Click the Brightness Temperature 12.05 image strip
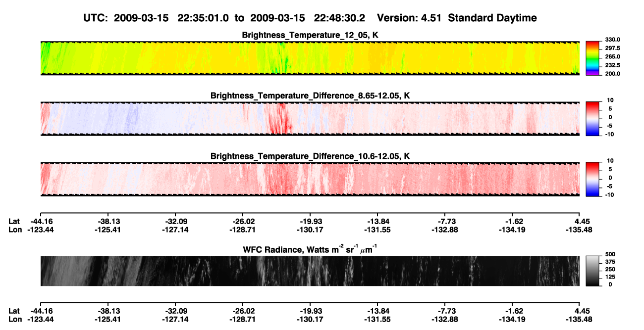 [310, 58]
